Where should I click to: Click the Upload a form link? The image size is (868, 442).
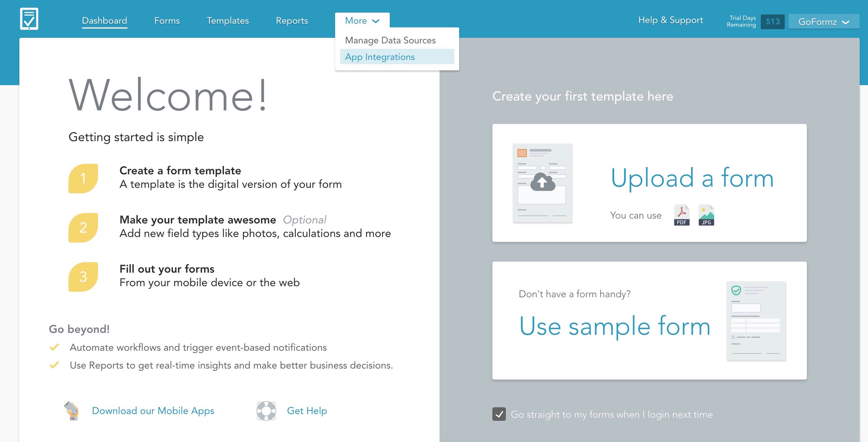692,178
